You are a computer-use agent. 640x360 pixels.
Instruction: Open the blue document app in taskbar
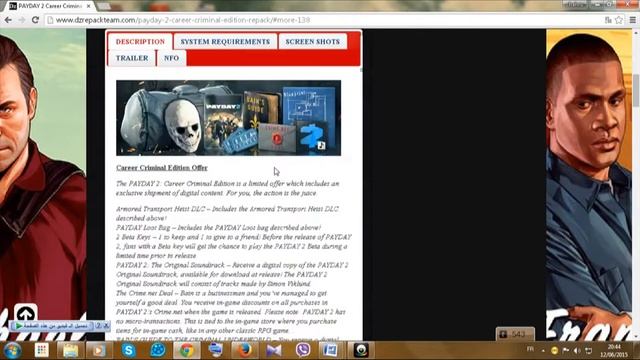pos(331,350)
